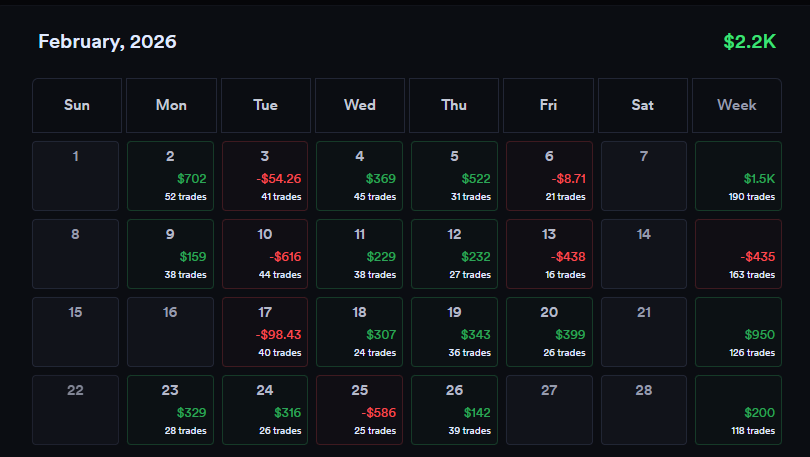Click the Fri column header
This screenshot has height=457, width=810.
pyautogui.click(x=548, y=105)
